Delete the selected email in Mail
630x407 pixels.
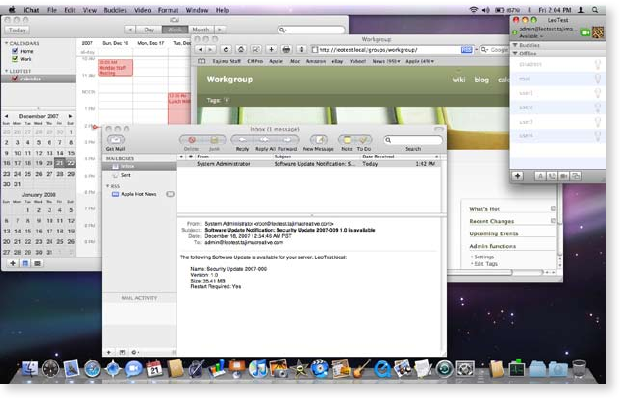(190, 140)
